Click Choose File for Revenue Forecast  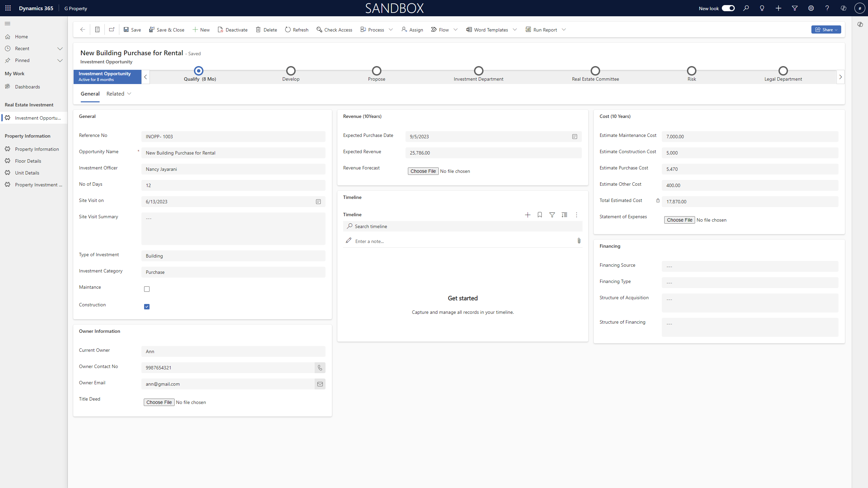click(423, 171)
